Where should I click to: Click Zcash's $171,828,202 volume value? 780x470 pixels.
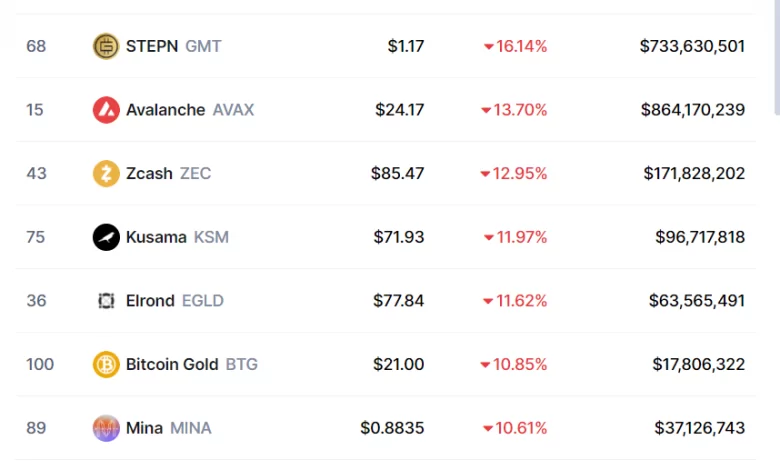(x=693, y=174)
